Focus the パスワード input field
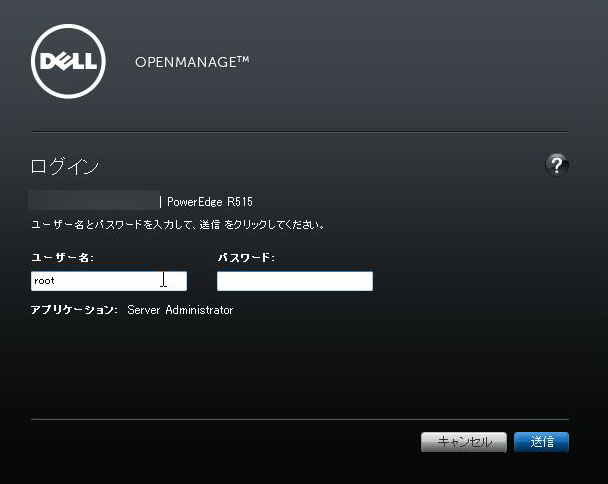 [295, 281]
